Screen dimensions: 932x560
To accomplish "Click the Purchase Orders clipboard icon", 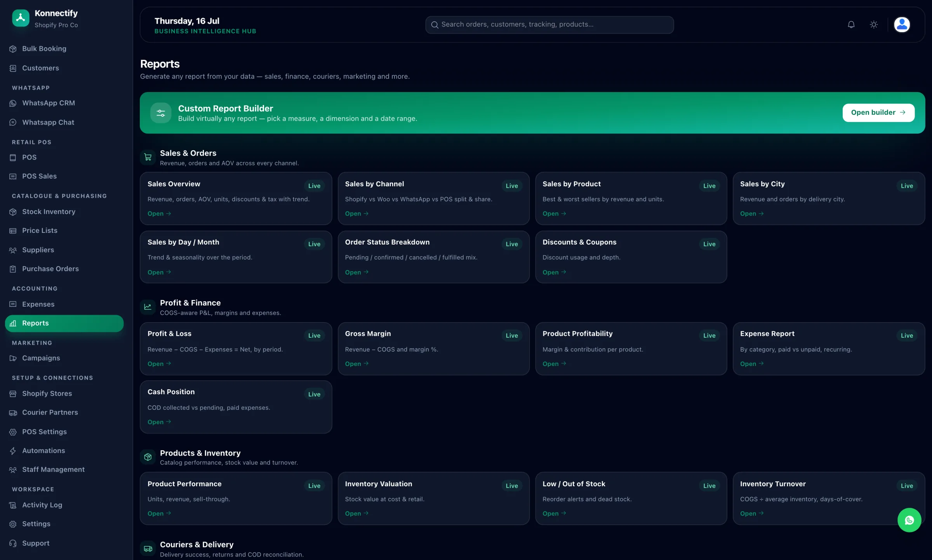I will (13, 269).
